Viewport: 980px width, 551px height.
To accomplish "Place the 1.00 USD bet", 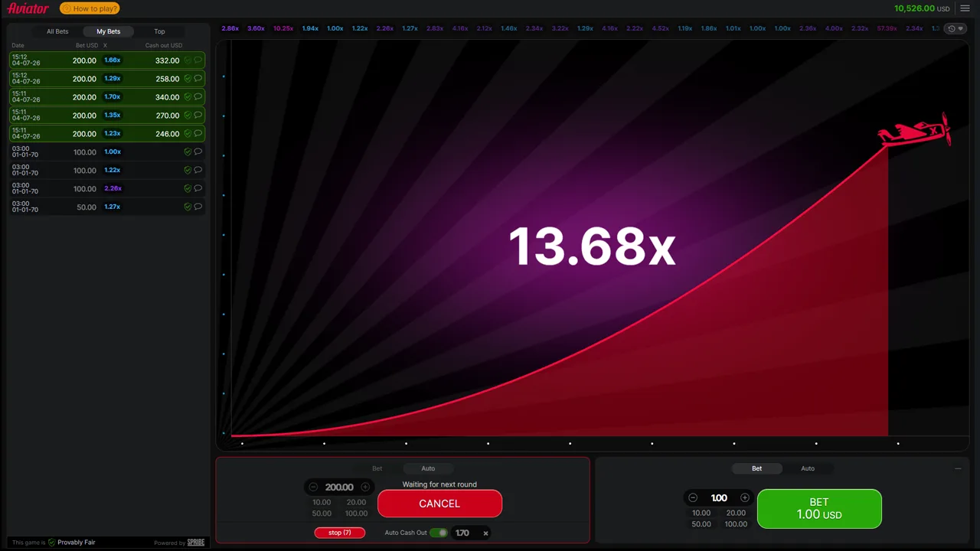I will pos(819,509).
